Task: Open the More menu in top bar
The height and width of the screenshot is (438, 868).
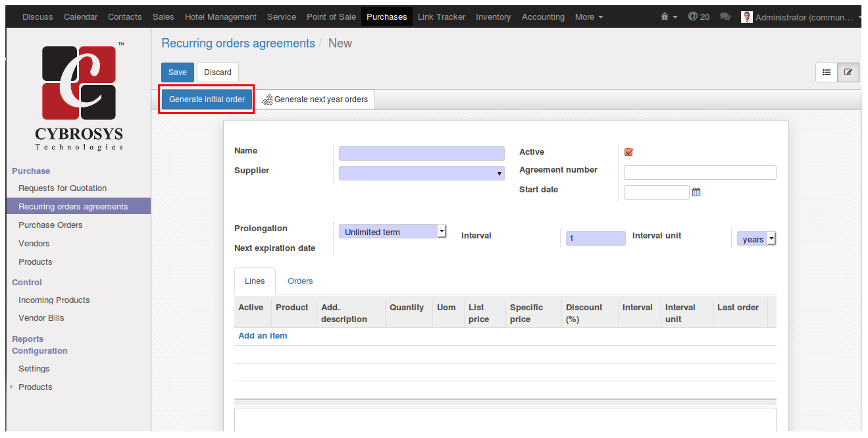Action: click(588, 17)
